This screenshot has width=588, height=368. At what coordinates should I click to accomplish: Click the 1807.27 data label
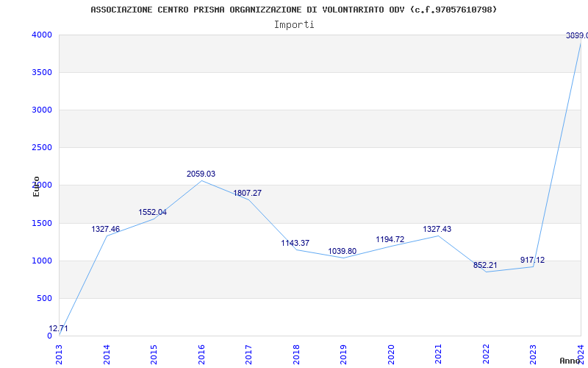tap(248, 193)
